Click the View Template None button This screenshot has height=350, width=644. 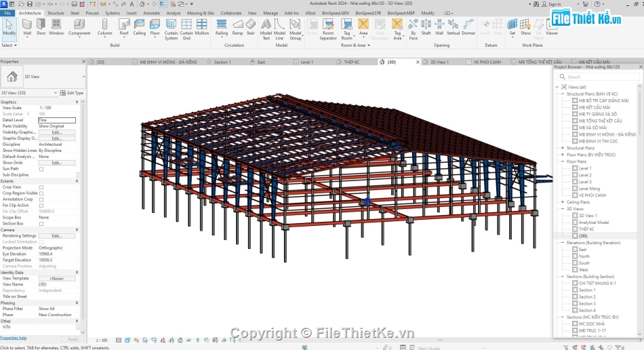click(57, 279)
